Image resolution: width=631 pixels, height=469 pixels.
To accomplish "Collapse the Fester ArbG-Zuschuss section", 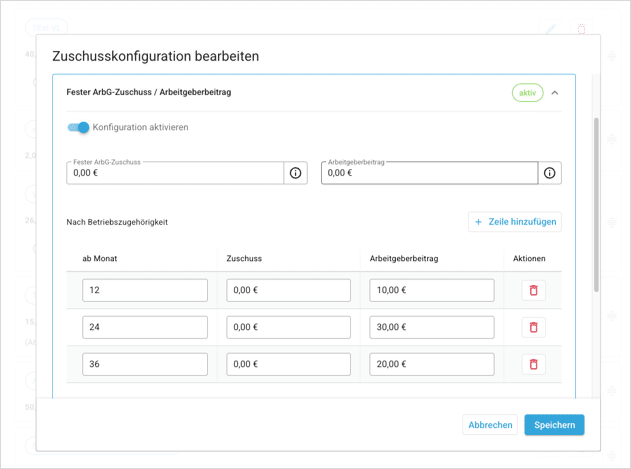I will pyautogui.click(x=555, y=93).
